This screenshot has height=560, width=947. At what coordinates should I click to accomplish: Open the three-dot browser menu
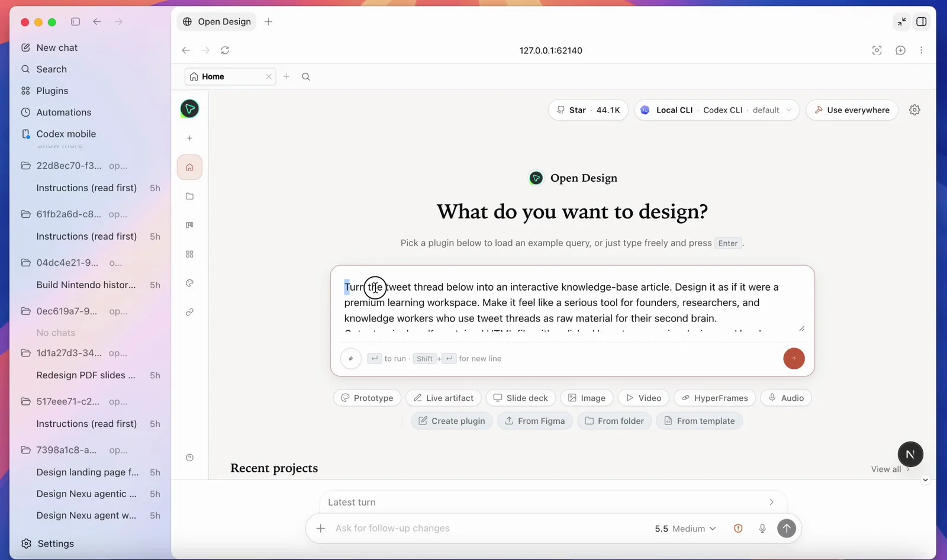(921, 50)
